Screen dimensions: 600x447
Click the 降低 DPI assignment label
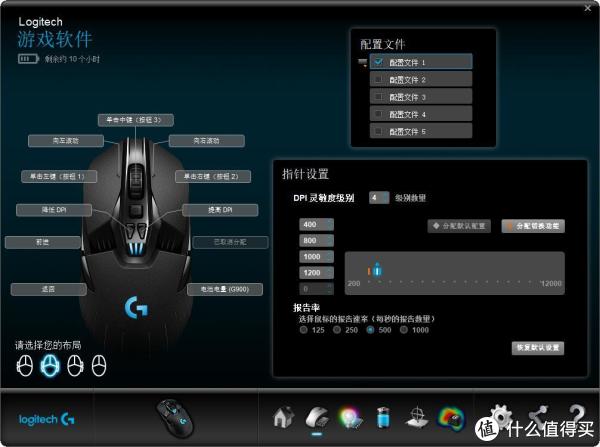[54, 210]
